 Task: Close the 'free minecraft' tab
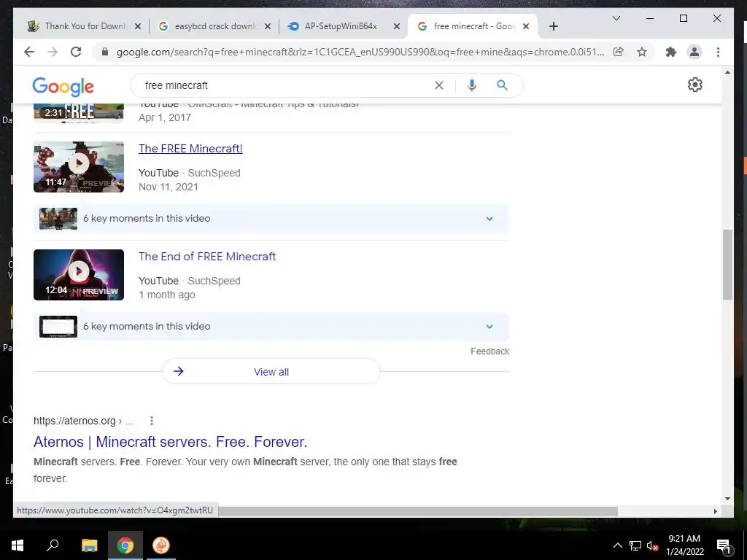[526, 26]
